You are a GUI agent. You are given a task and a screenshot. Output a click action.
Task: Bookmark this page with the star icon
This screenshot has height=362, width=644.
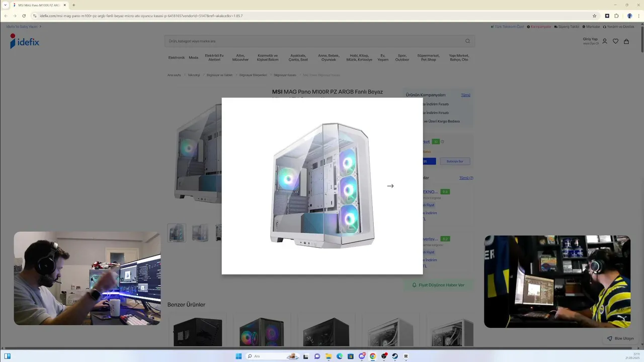click(x=594, y=16)
